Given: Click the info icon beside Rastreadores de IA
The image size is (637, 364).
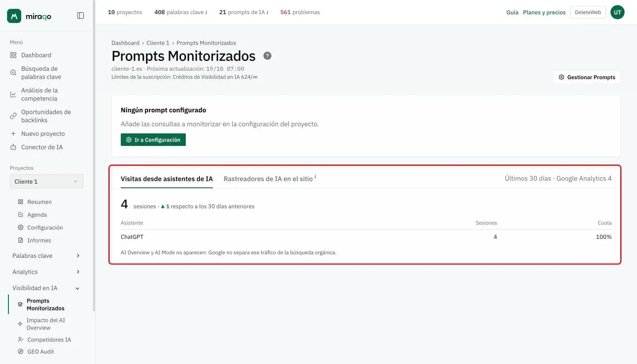Looking at the screenshot, I should tap(315, 176).
